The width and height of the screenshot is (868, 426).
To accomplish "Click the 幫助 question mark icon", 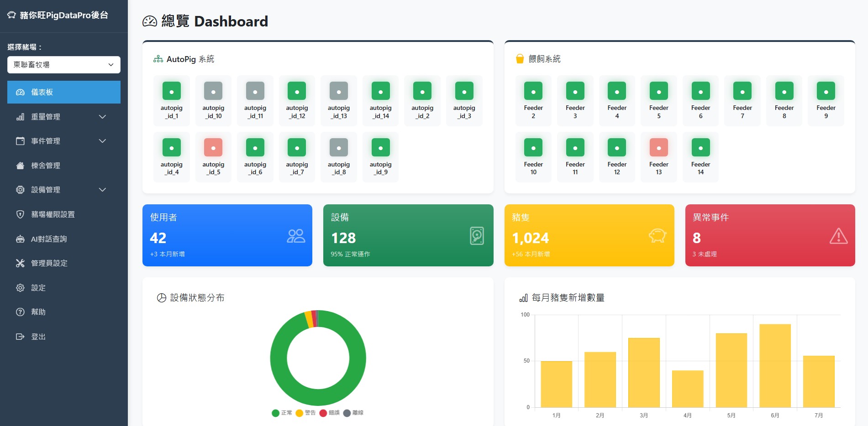I will (20, 312).
